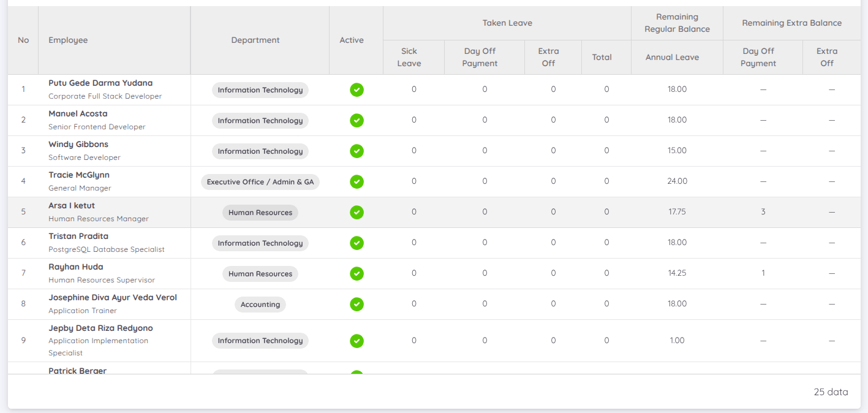
Task: Select the Remaining Extra Balance header
Action: point(791,23)
